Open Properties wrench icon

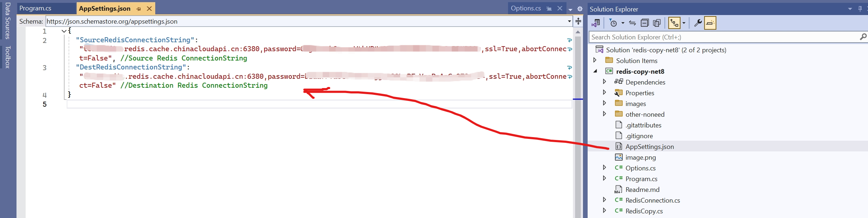coord(698,23)
